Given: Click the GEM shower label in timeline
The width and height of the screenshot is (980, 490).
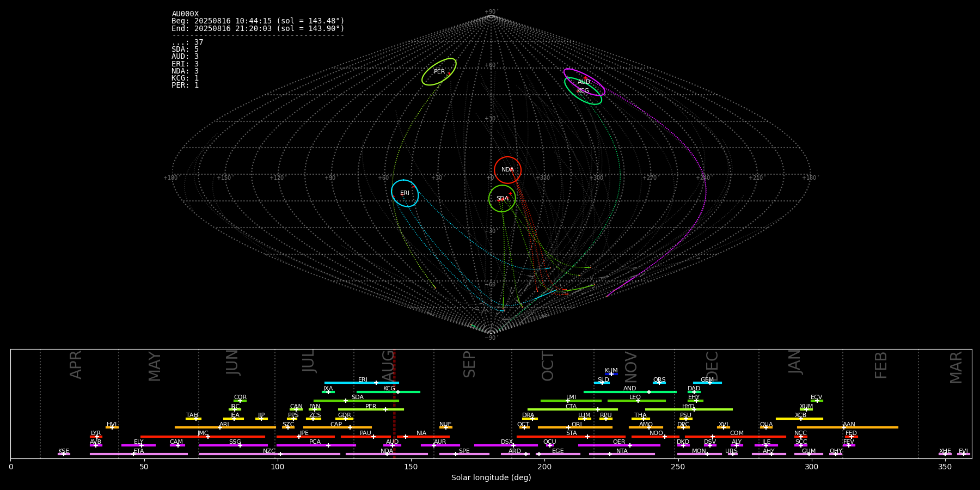Looking at the screenshot, I should [707, 380].
